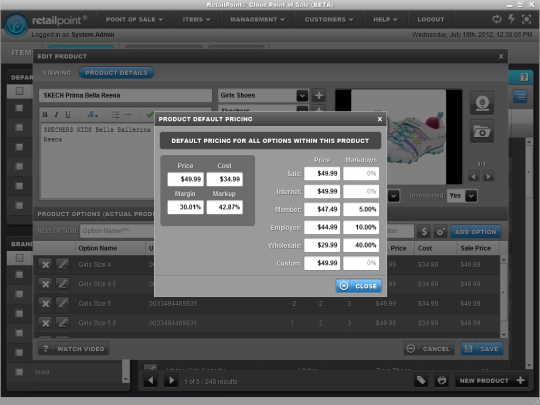Click the help question mark icon

524,77
